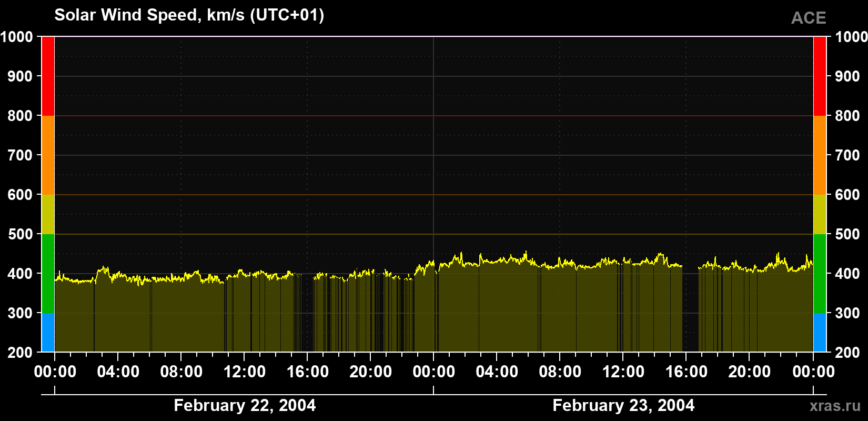Click the red segment of right color scale
This screenshot has width=868, height=421.
(820, 76)
